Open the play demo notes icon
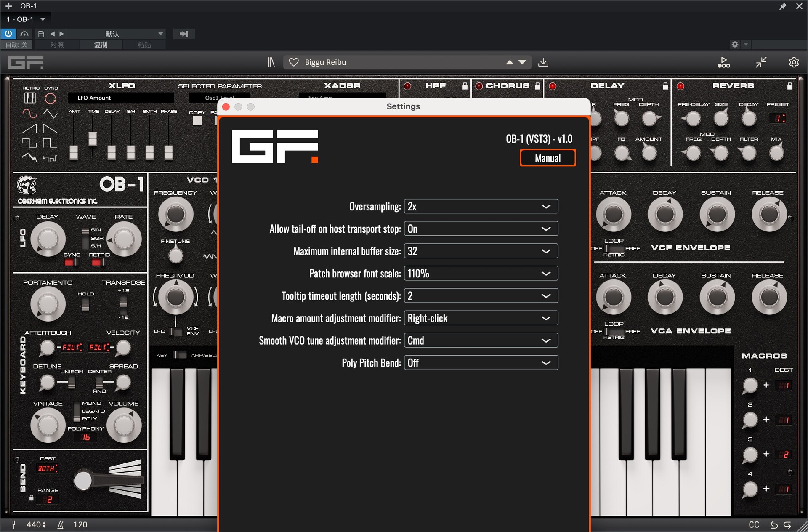This screenshot has width=808, height=532. coord(723,62)
